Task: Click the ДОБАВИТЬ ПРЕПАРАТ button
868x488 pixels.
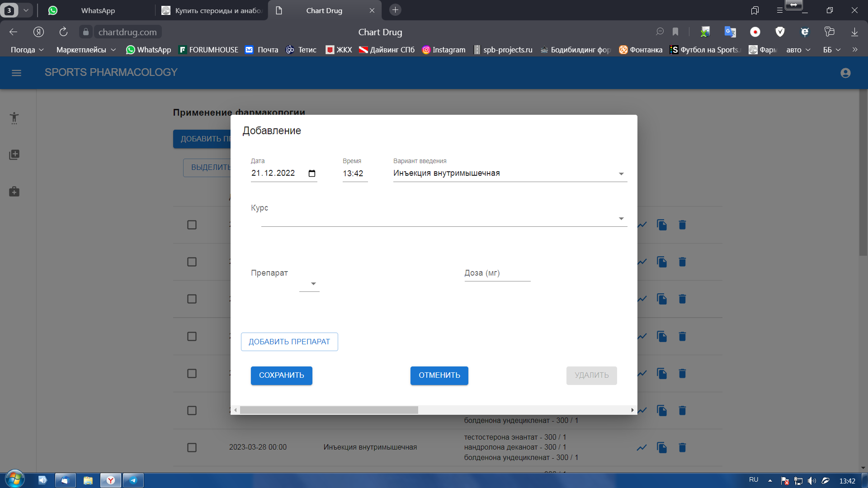Action: [289, 342]
